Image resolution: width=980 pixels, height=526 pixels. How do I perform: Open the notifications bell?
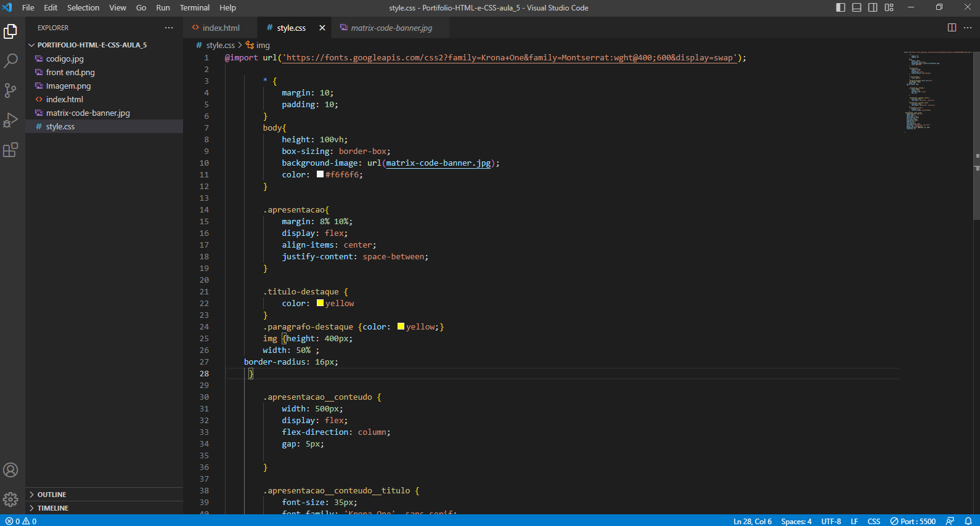[968, 521]
